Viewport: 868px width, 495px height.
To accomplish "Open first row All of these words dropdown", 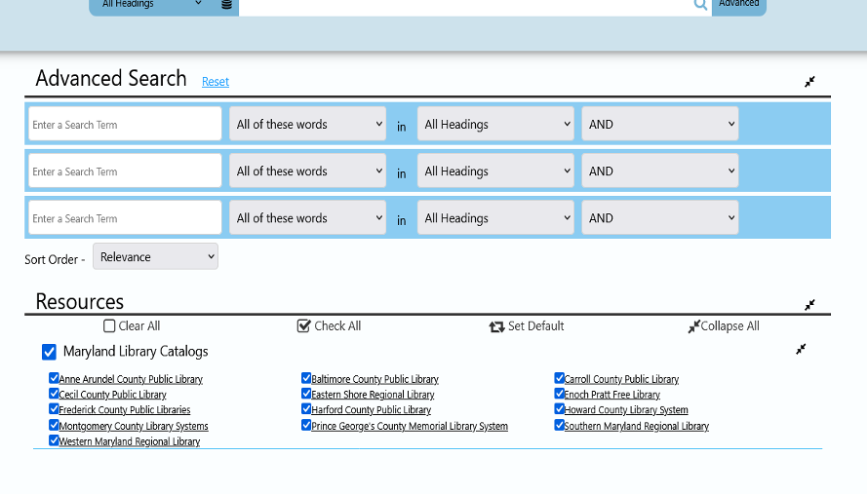I will coord(308,124).
